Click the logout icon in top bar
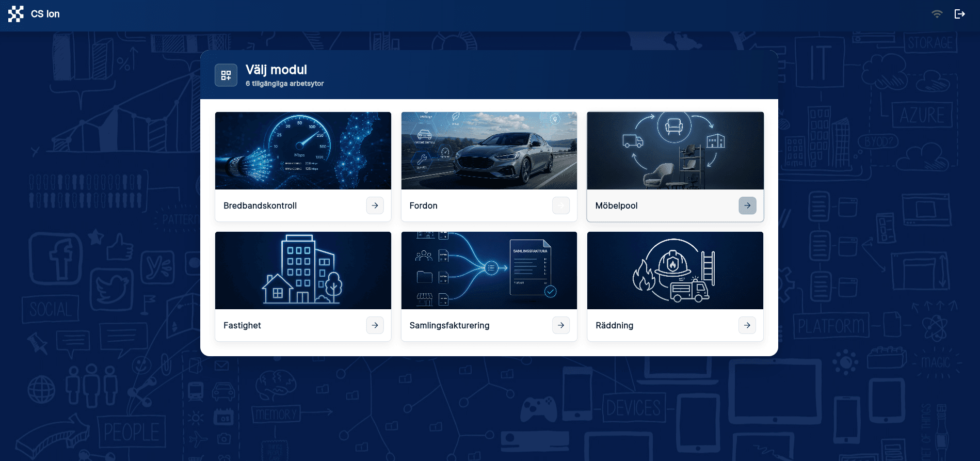Screen dimensions: 980x461 tap(960, 14)
